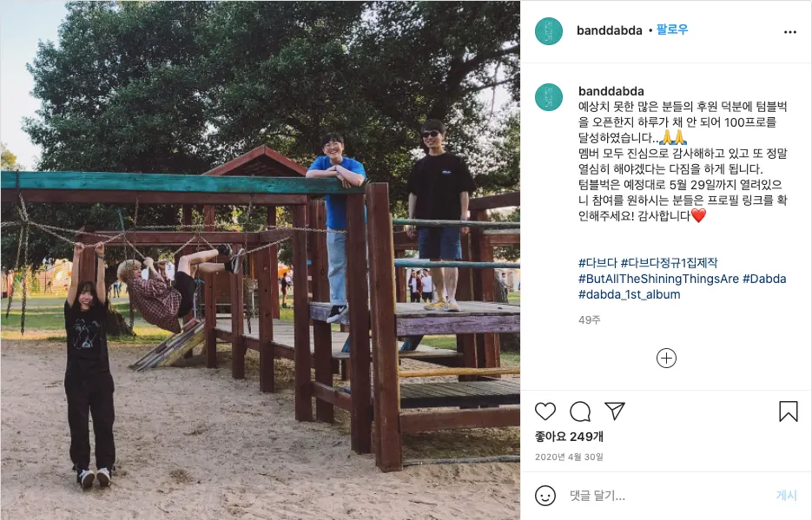This screenshot has width=812, height=520.
Task: Open banddabda username in header
Action: [x=609, y=30]
